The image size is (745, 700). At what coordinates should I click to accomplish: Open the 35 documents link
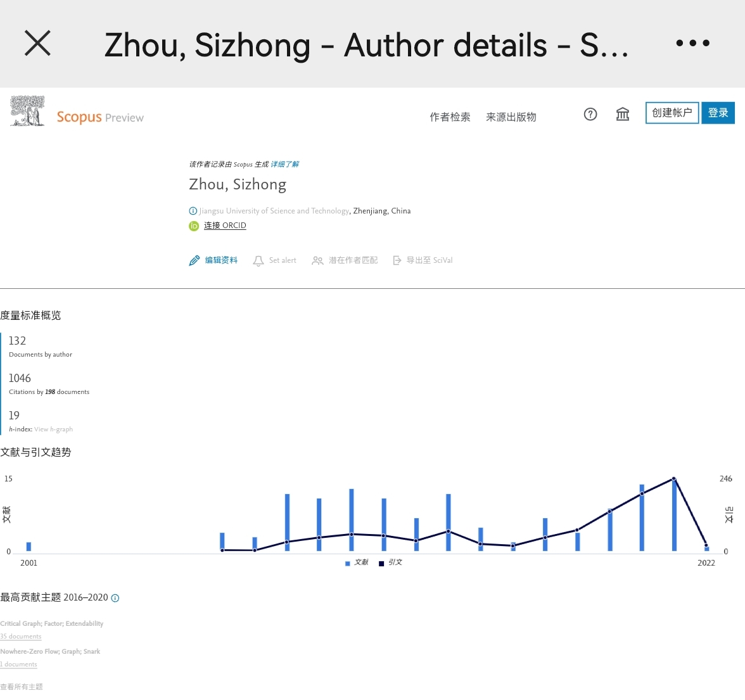[21, 636]
